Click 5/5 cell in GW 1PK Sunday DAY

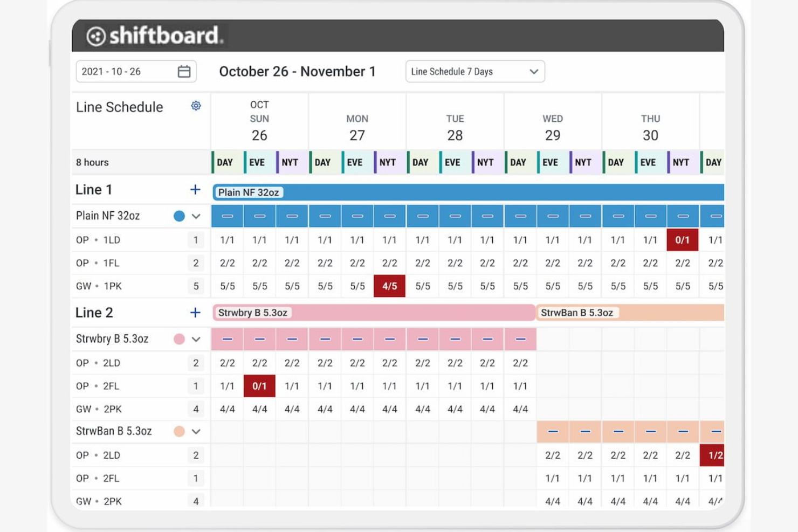click(227, 286)
